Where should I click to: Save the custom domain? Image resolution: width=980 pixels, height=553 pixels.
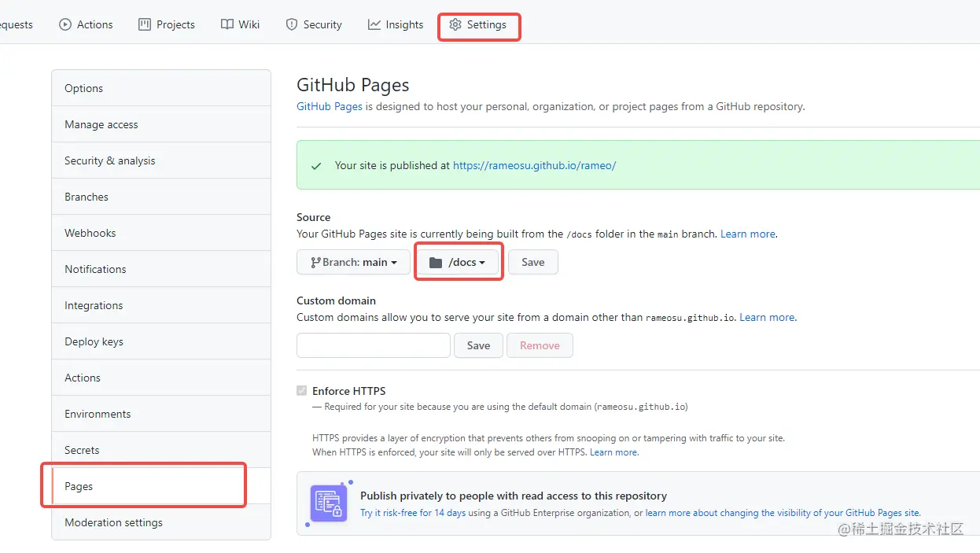pos(478,345)
